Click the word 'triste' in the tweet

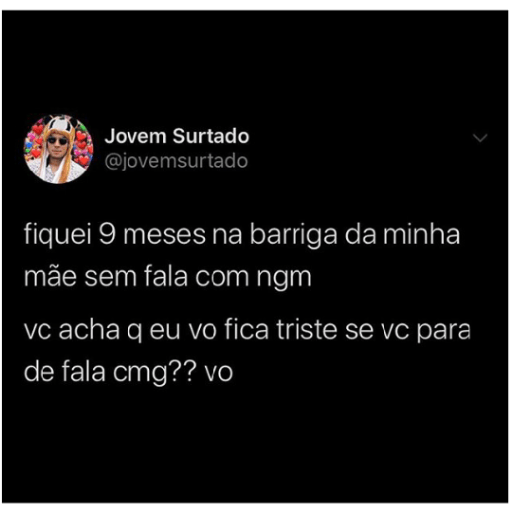coord(307,330)
